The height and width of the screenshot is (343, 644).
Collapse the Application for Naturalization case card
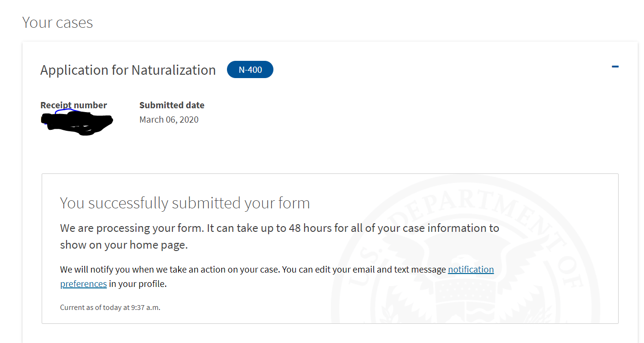(x=615, y=67)
